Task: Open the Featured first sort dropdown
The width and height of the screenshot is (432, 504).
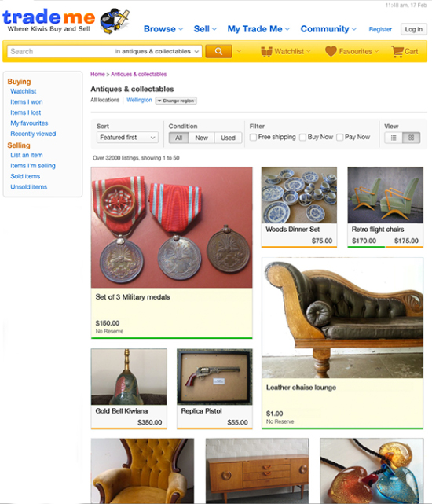Action: [x=127, y=138]
